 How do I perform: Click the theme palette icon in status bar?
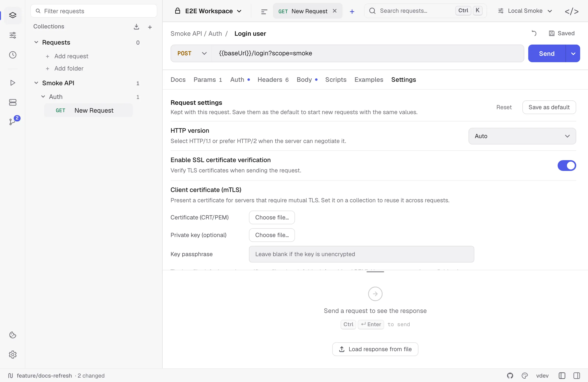coord(525,376)
